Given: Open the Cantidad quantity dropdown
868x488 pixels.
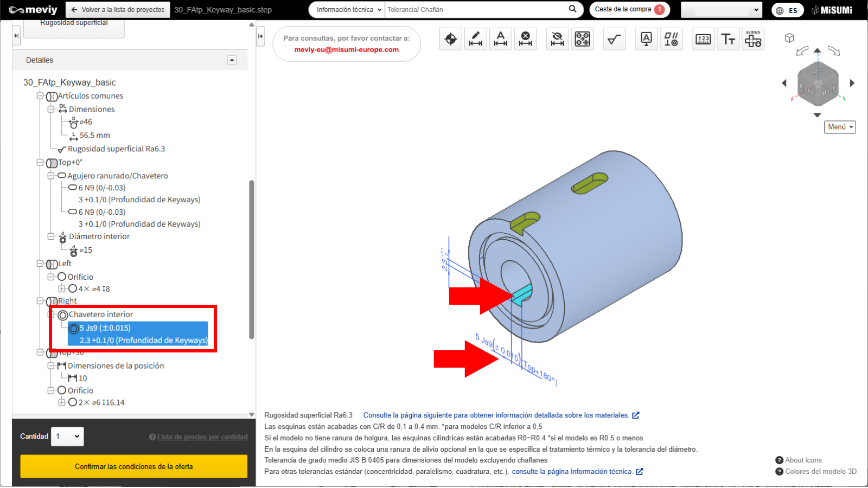Looking at the screenshot, I should pos(68,436).
